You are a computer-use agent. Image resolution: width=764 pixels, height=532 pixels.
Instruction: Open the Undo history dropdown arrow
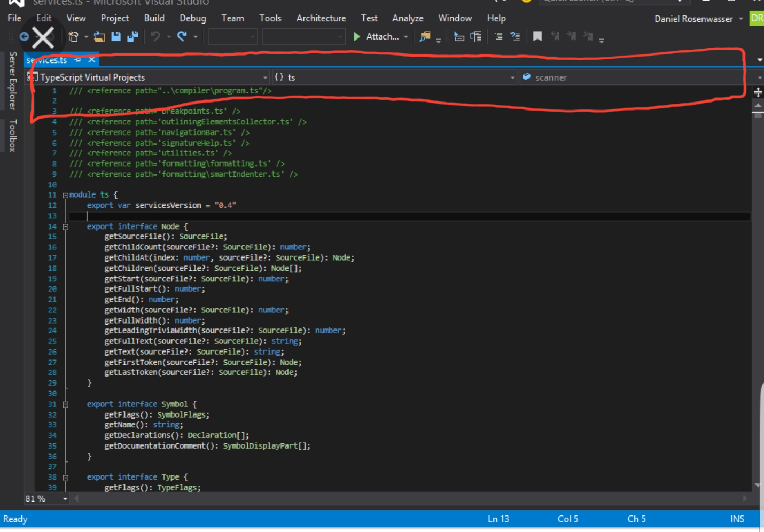pyautogui.click(x=169, y=37)
